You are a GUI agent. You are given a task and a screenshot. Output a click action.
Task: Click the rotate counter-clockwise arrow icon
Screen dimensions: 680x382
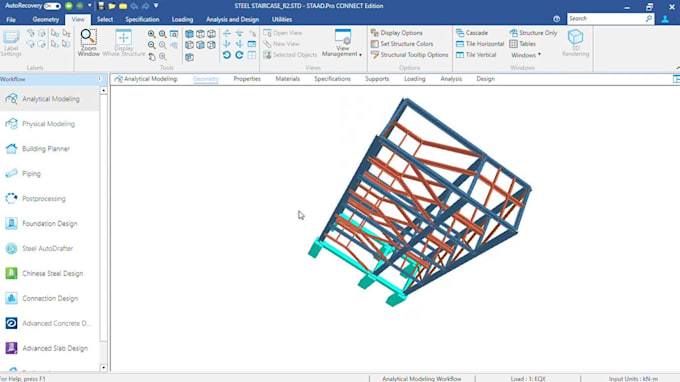point(227,55)
